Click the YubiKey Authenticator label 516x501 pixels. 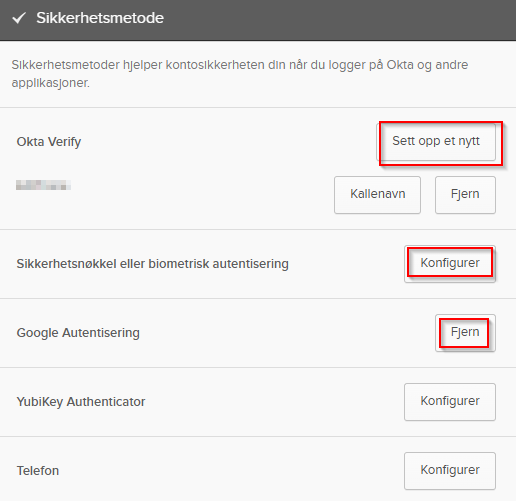(x=81, y=402)
